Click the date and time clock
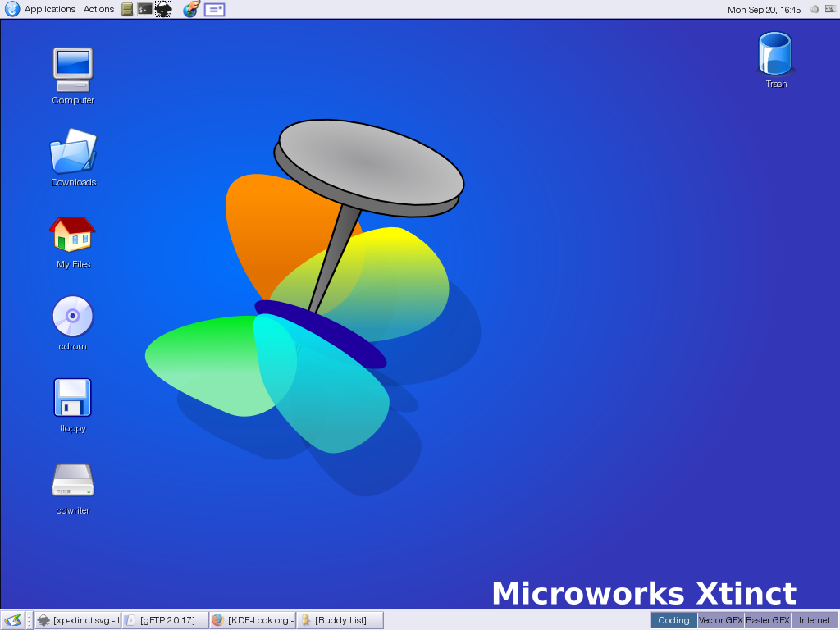840x630 pixels. coord(764,10)
